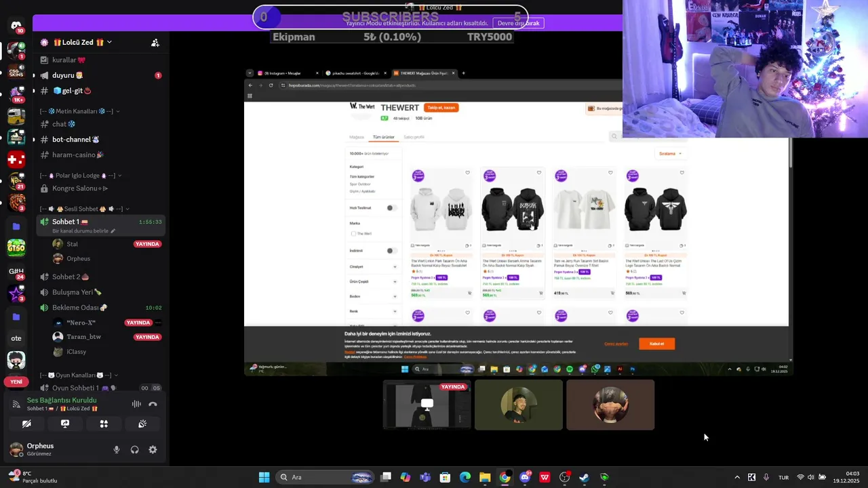Mute microphone next to Orpheus
The height and width of the screenshot is (488, 868).
[x=117, y=449]
